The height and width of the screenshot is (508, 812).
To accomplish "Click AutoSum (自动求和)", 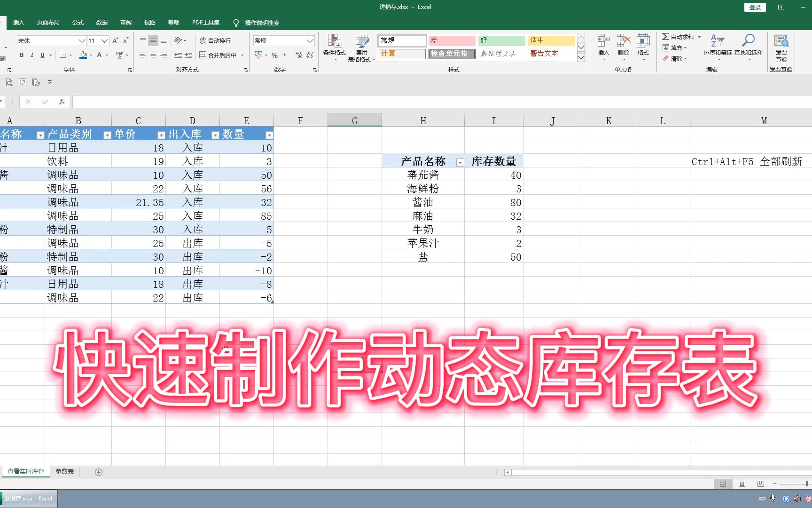I will pos(678,37).
